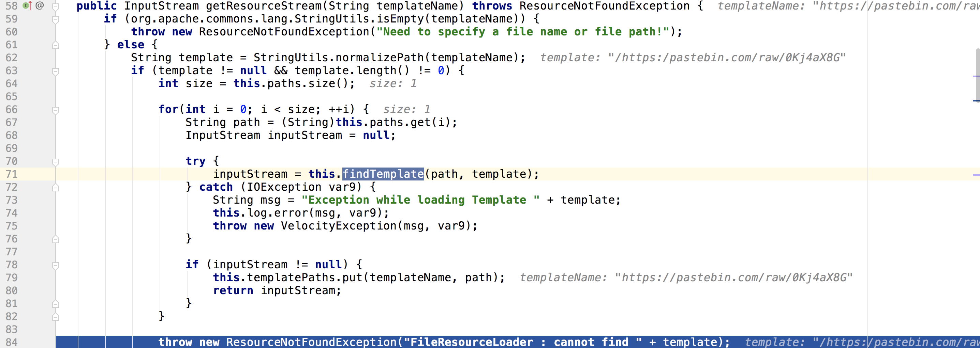Click line number 62 in the gutter
This screenshot has width=980, height=348.
pyautogui.click(x=12, y=58)
